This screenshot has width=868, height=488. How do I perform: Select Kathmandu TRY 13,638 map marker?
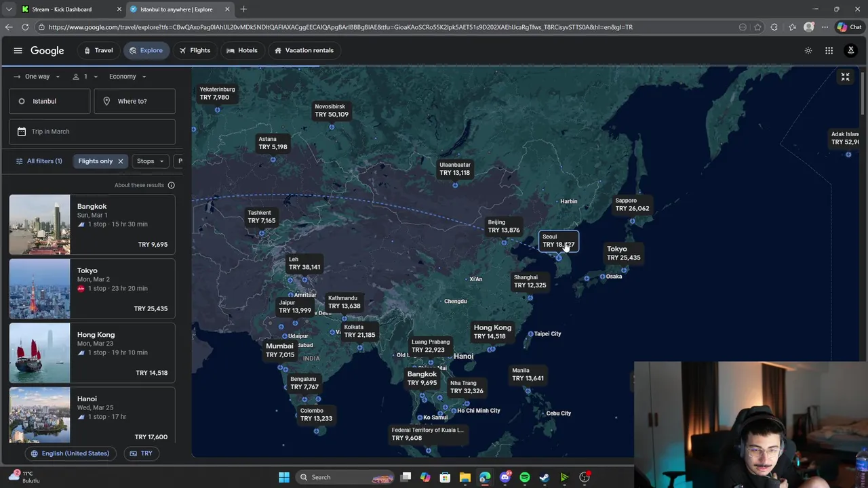click(x=344, y=302)
